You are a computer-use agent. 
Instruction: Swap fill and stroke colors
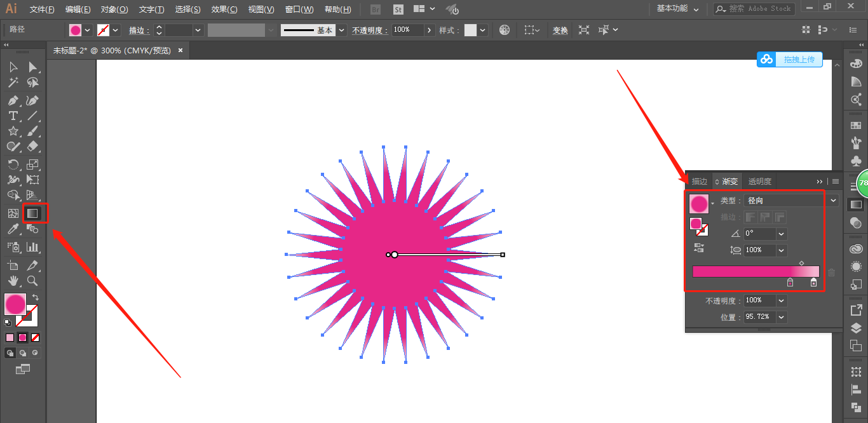click(x=36, y=297)
